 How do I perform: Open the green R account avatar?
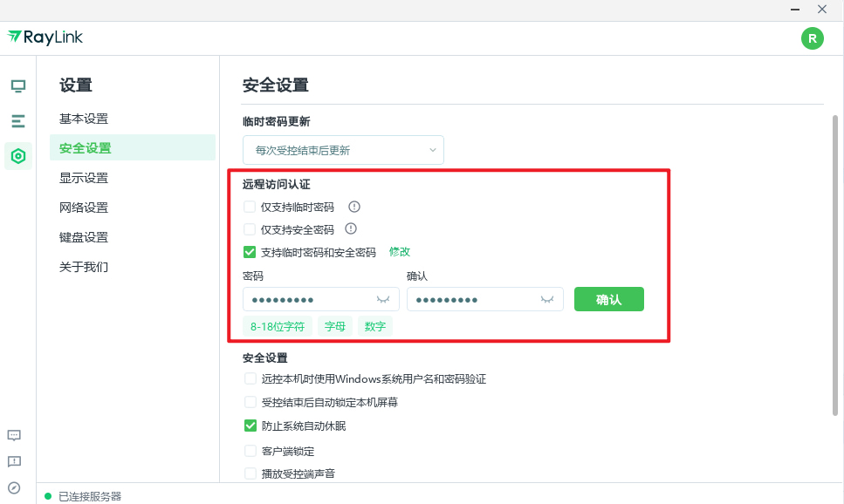point(812,38)
